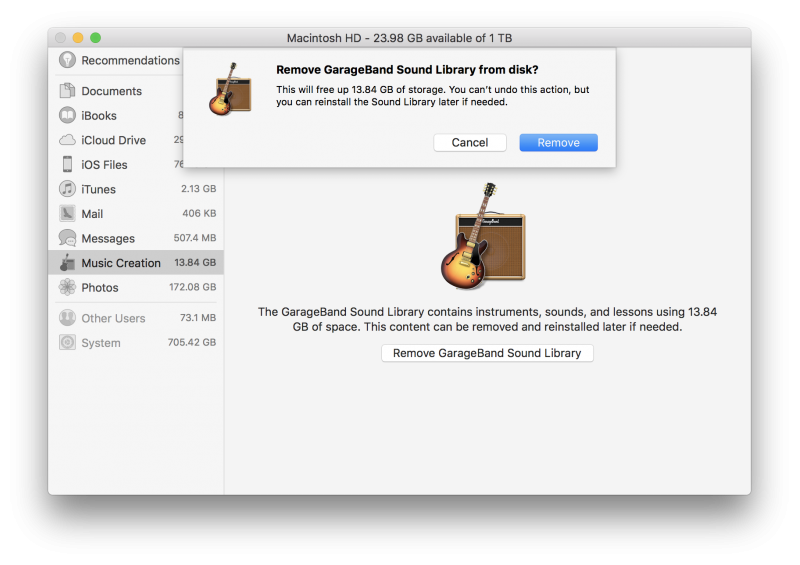Select the System label

click(101, 342)
